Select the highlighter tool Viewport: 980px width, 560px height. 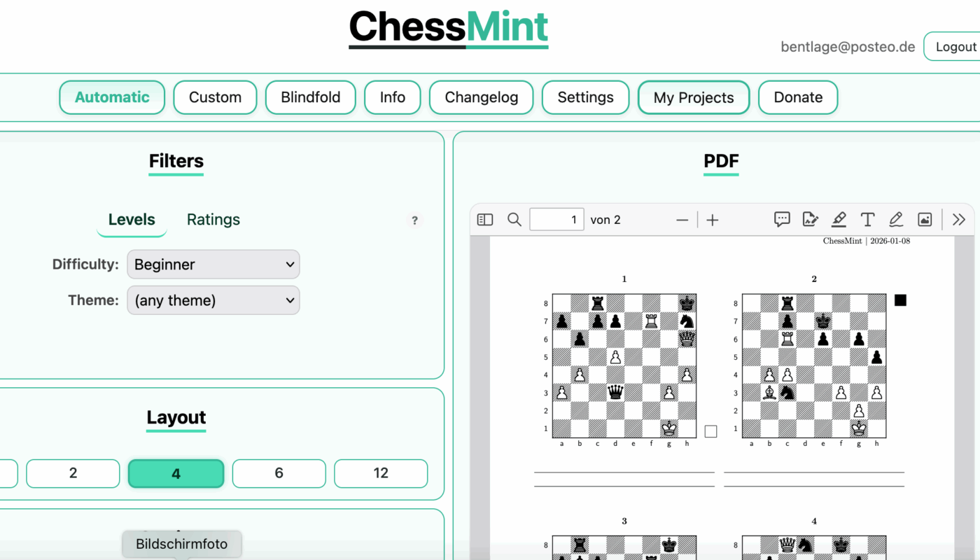[x=839, y=220]
